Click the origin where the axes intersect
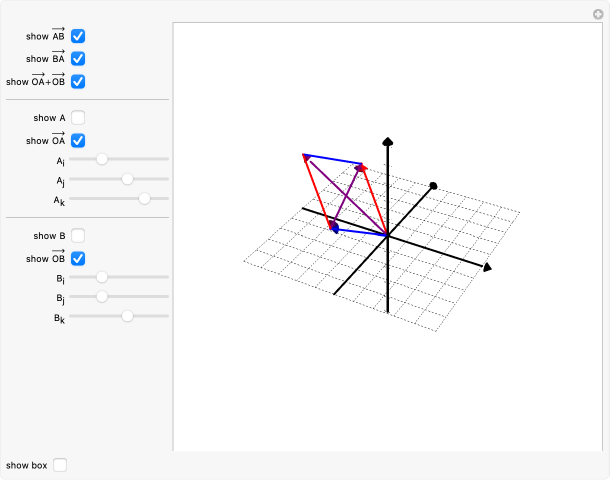 coord(387,236)
